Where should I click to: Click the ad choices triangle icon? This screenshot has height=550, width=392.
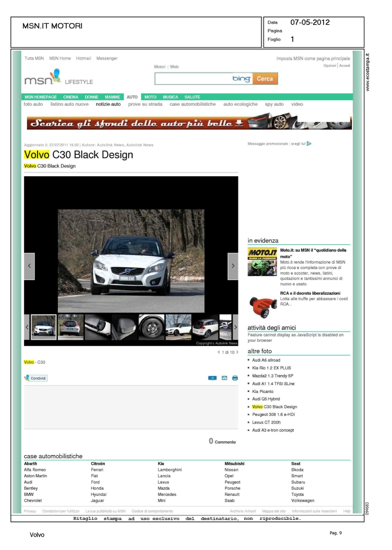tap(309, 144)
